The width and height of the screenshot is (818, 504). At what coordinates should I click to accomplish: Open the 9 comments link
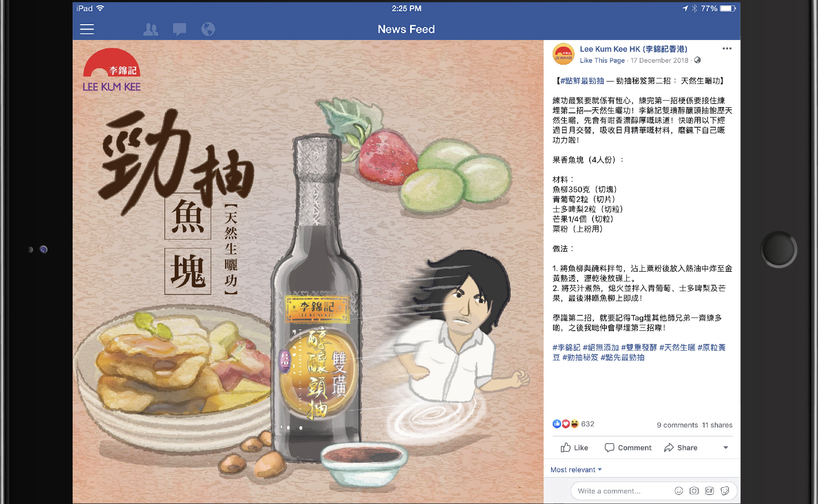(x=677, y=425)
